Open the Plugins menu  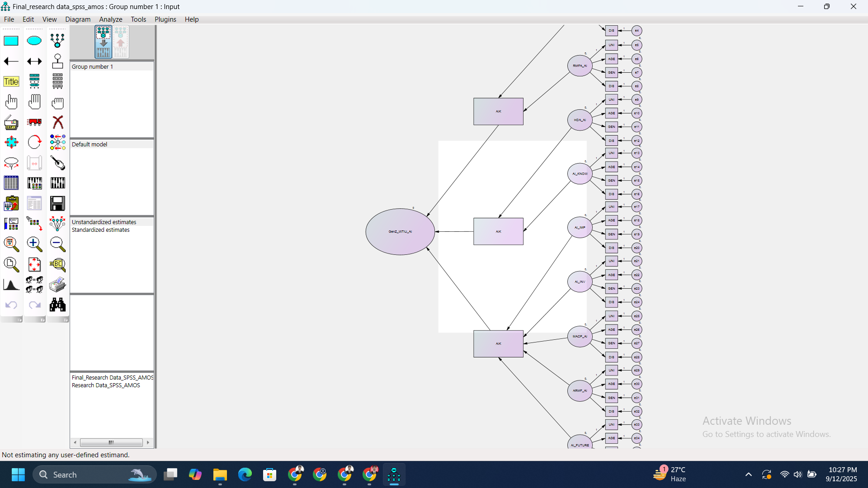click(165, 19)
